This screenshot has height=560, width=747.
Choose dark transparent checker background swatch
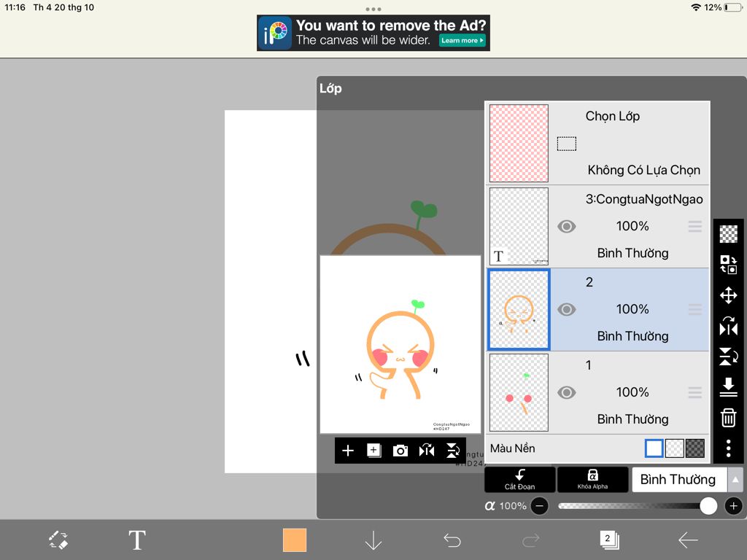point(694,448)
